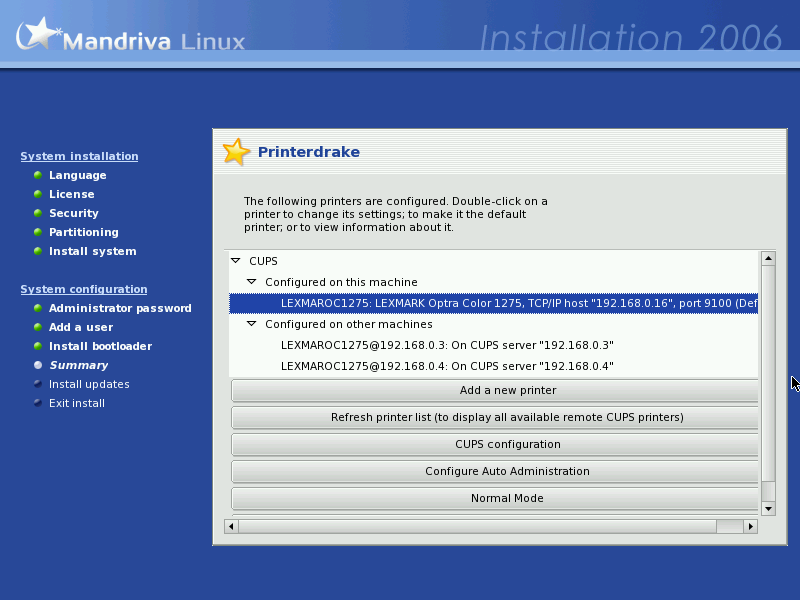Image resolution: width=800 pixels, height=600 pixels.
Task: Click the Install bootloader step
Action: pyautogui.click(x=100, y=346)
